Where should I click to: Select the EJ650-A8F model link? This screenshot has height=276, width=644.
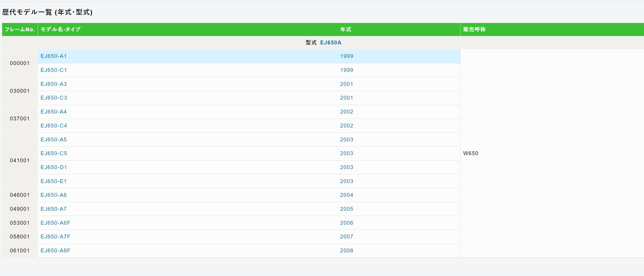point(55,250)
